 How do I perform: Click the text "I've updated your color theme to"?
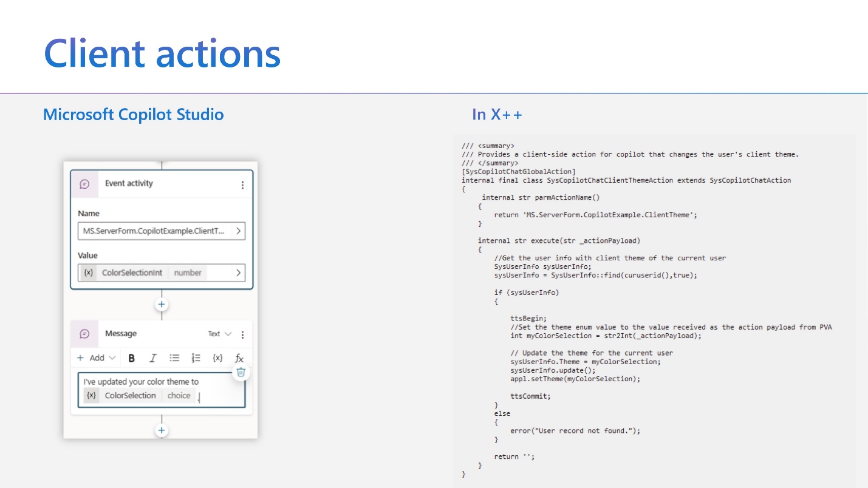tap(141, 382)
